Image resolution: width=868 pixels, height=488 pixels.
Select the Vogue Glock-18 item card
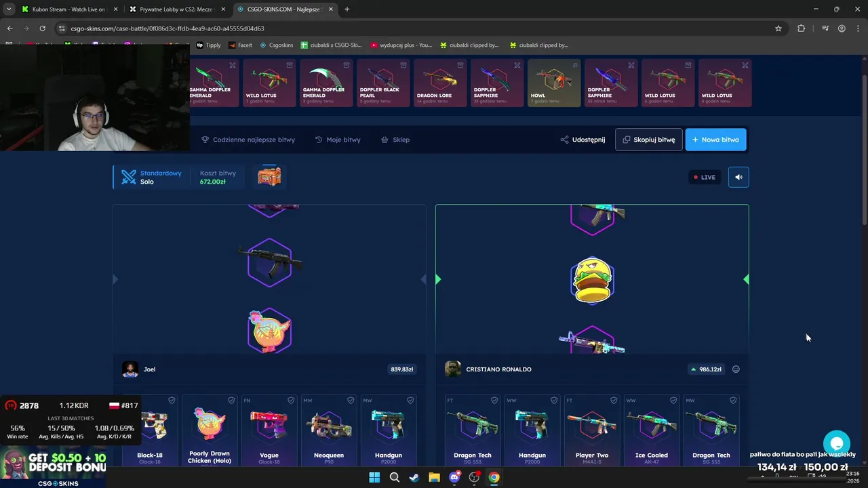269,430
